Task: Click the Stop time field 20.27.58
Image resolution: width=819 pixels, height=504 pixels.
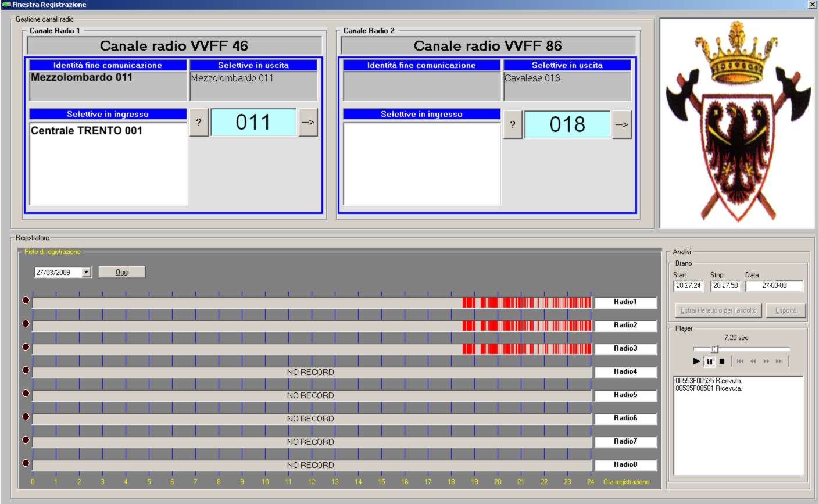Action: coord(725,285)
